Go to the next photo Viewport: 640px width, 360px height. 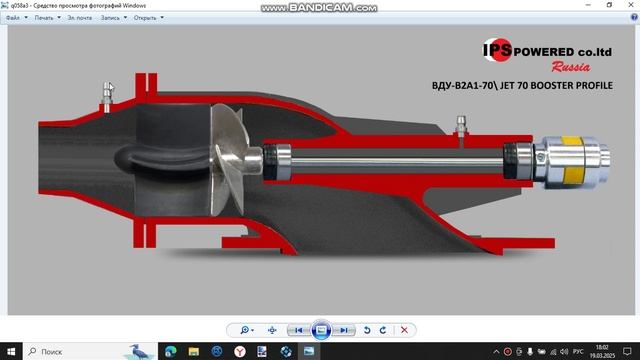click(344, 330)
